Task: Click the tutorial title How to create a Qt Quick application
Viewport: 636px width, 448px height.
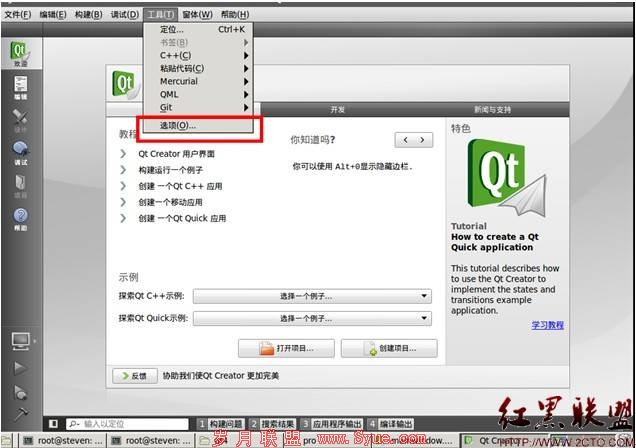Action: pos(494,242)
